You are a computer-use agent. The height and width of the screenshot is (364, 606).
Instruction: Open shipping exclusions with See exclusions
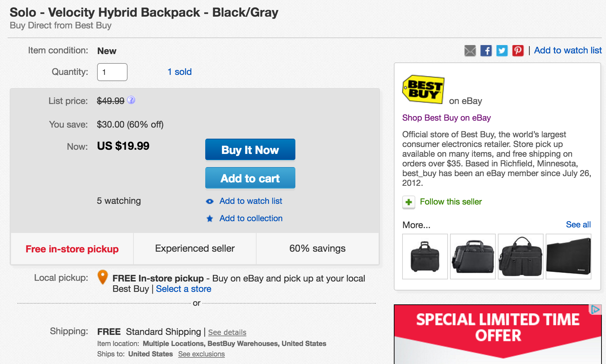pos(201,354)
